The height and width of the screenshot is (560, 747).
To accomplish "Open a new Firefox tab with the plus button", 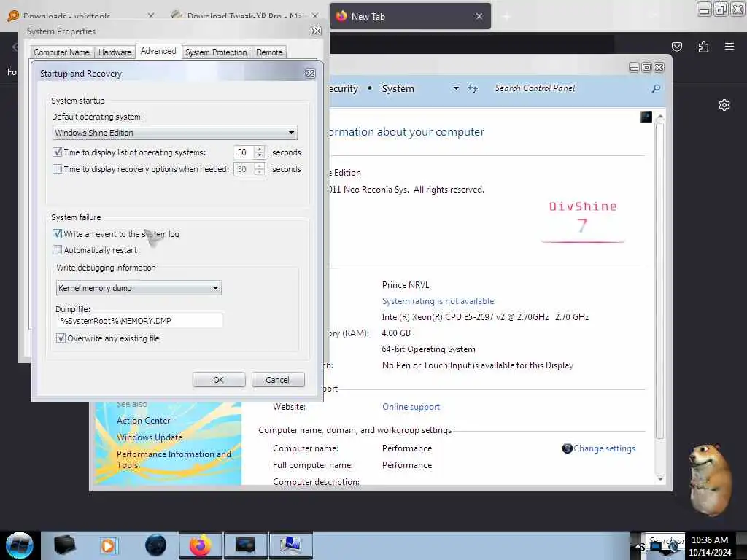I will (506, 17).
